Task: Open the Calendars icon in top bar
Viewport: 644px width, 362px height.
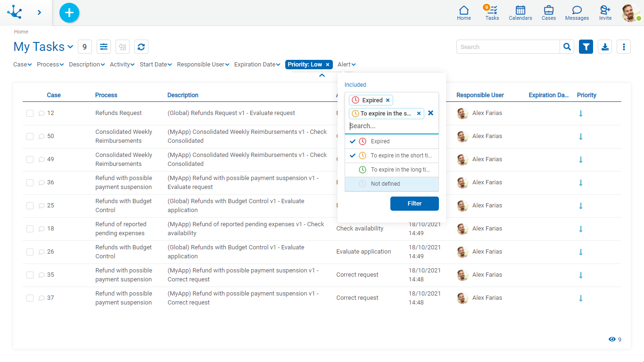Action: pyautogui.click(x=520, y=13)
